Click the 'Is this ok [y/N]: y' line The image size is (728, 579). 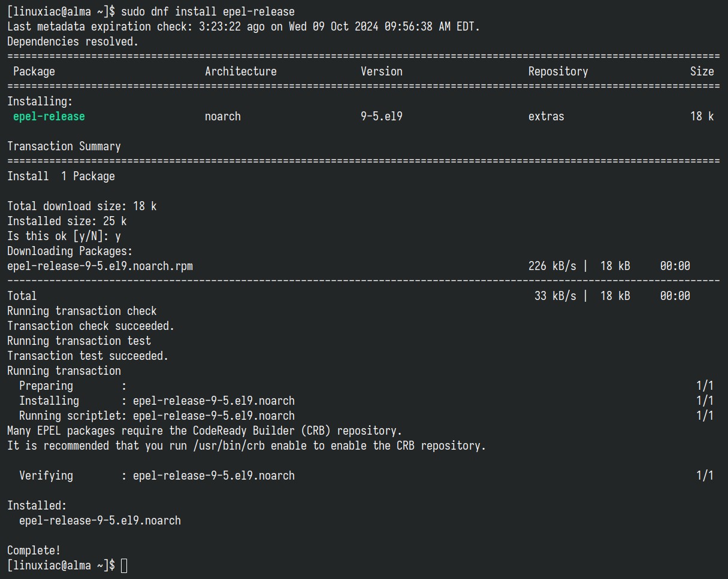click(64, 236)
